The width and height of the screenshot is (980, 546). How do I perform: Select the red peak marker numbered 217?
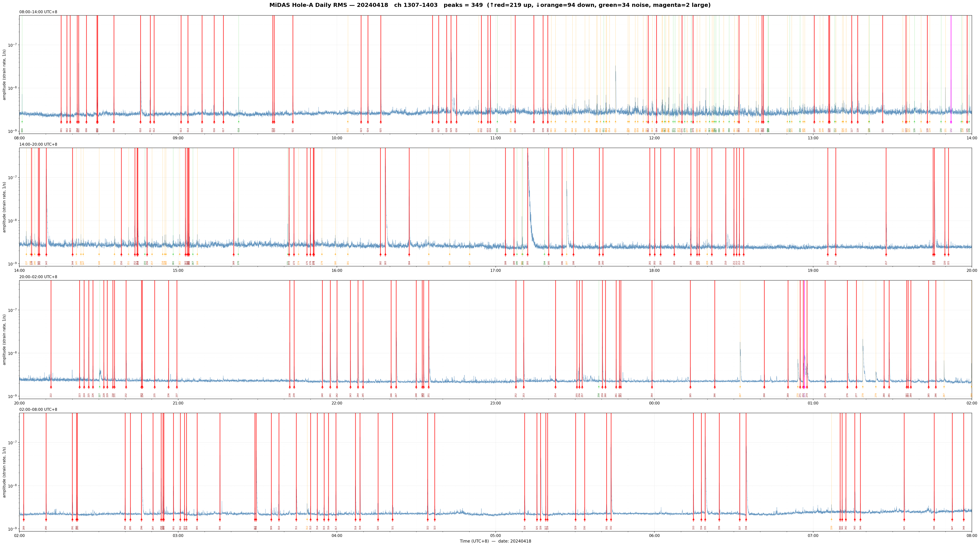[886, 254]
